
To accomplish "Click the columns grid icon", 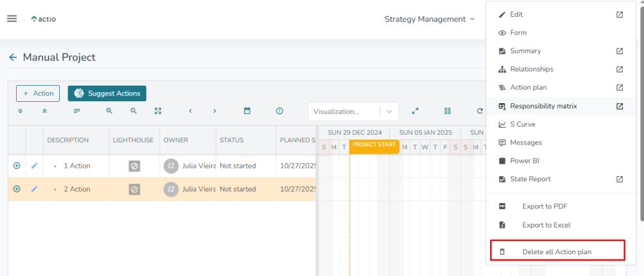I will point(448,111).
